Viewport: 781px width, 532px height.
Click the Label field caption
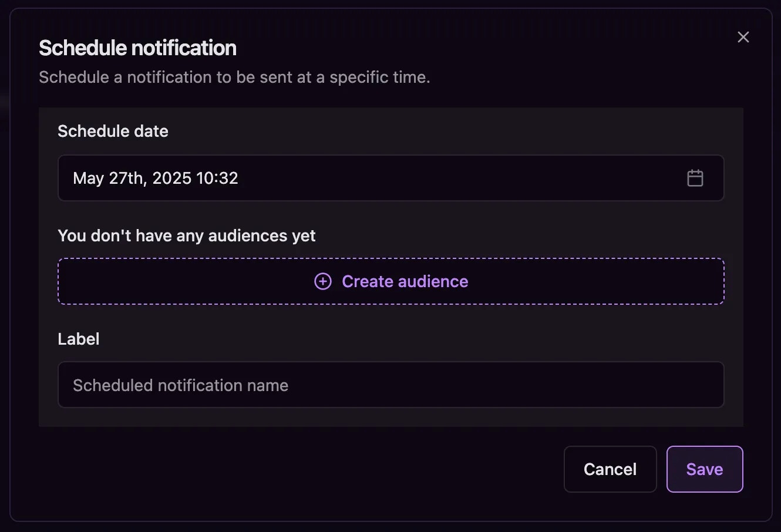click(79, 339)
